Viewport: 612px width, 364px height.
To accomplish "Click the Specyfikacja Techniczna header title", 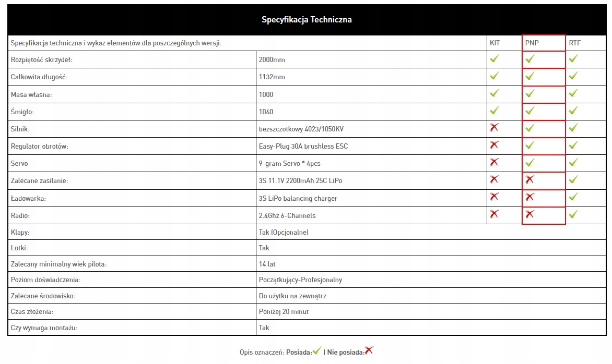I will pos(307,19).
